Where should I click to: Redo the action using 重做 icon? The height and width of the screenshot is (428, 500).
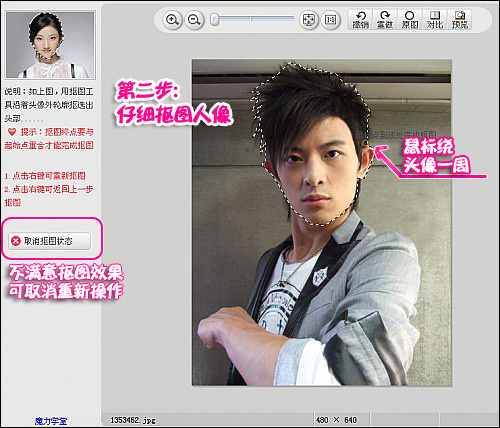coord(385,20)
